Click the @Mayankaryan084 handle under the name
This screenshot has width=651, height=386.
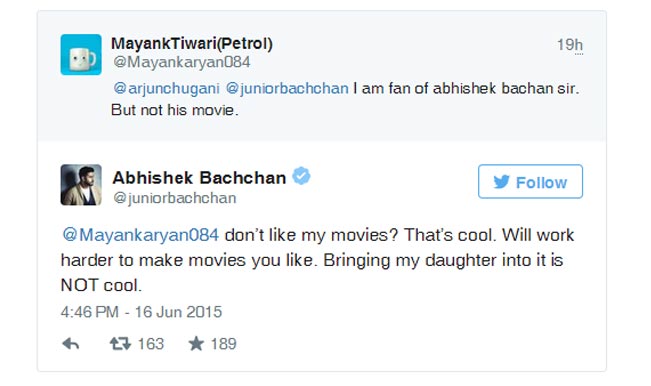pyautogui.click(x=181, y=62)
